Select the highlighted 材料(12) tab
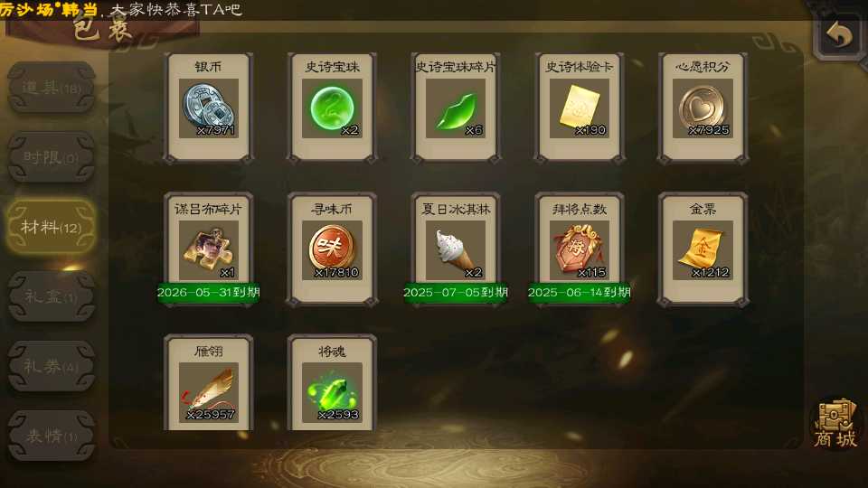Image resolution: width=868 pixels, height=488 pixels. 52,227
